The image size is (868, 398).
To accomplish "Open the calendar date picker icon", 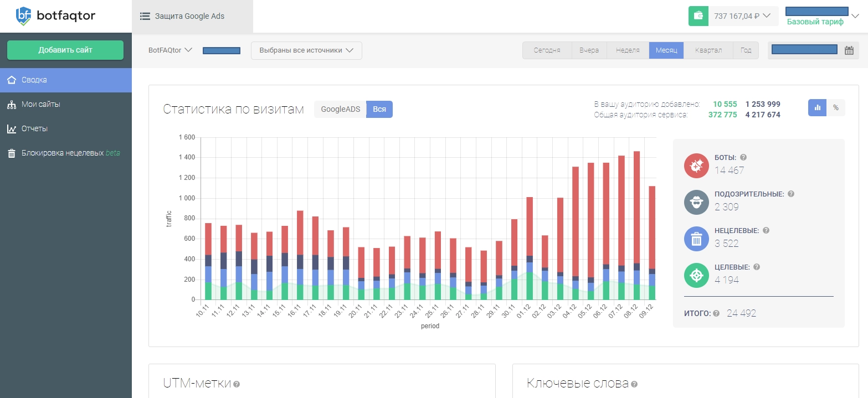I will pyautogui.click(x=849, y=50).
